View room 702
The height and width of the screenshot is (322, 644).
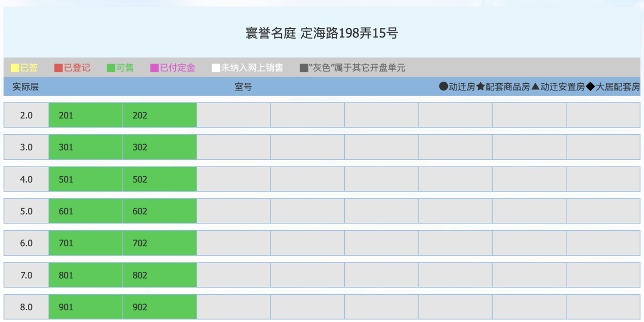pos(159,243)
